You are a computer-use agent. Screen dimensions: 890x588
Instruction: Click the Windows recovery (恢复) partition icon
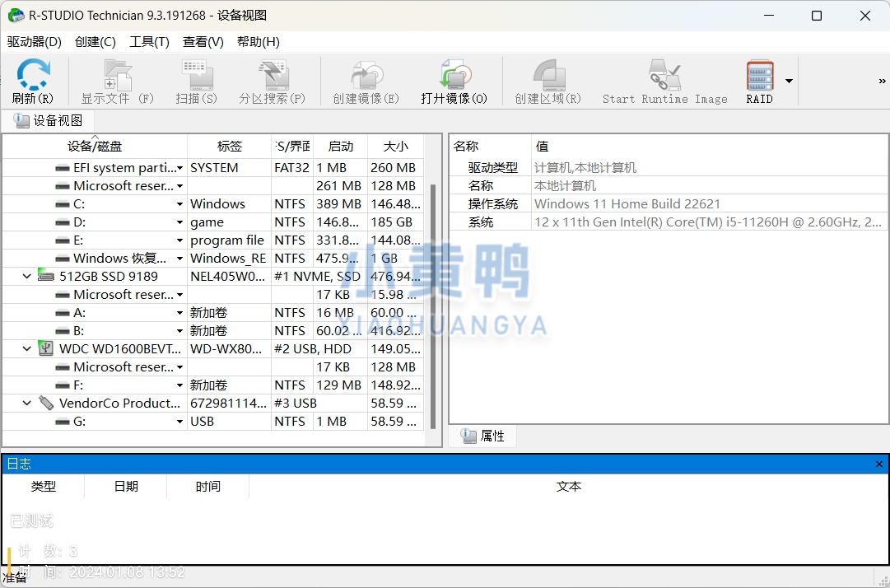63,259
